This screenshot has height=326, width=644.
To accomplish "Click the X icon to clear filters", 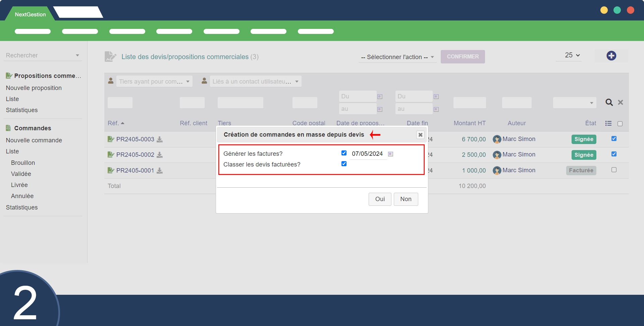I will 621,102.
